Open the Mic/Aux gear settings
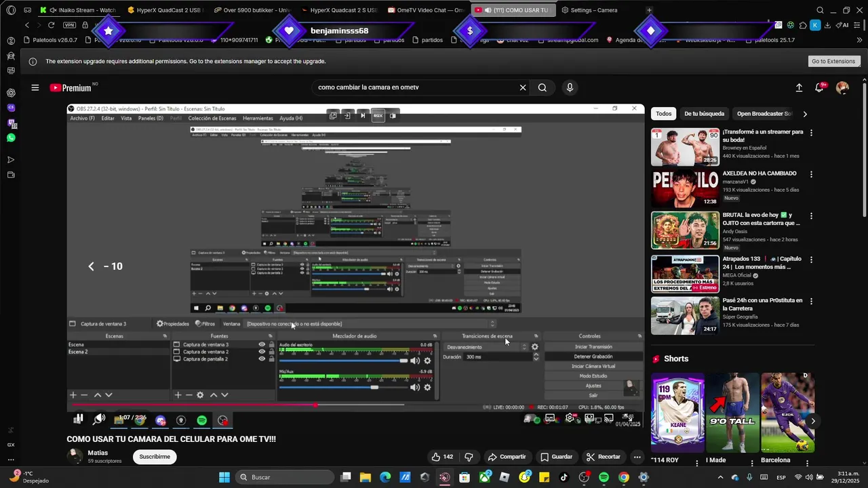The image size is (868, 488). [427, 387]
